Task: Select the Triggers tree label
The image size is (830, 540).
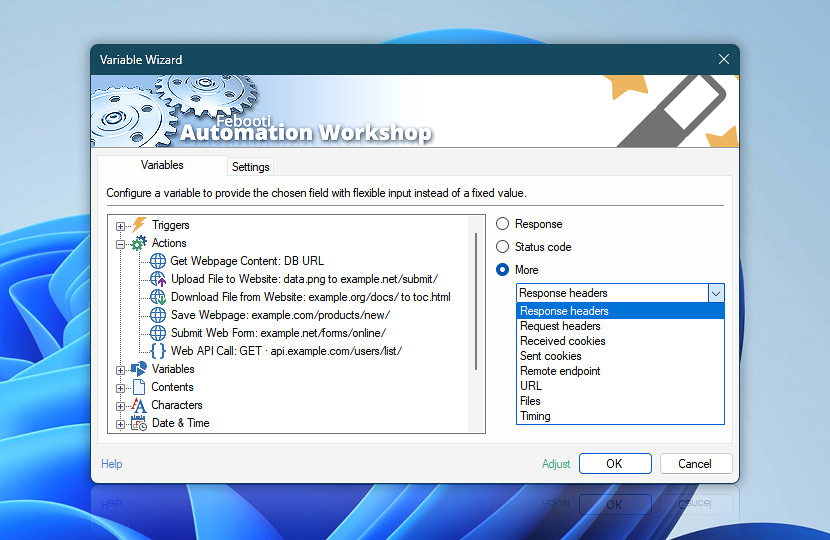Action: pyautogui.click(x=170, y=225)
